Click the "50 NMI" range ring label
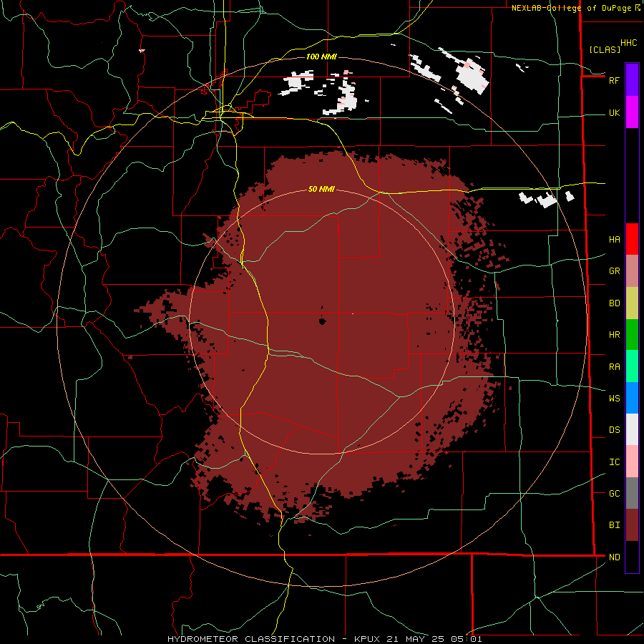Viewport: 644px width, 644px height. pyautogui.click(x=321, y=189)
